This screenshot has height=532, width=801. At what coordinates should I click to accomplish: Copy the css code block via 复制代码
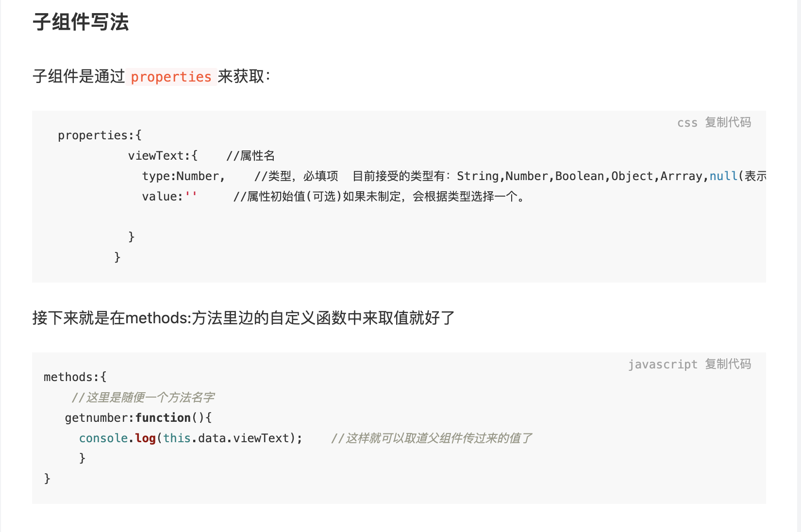tap(728, 122)
